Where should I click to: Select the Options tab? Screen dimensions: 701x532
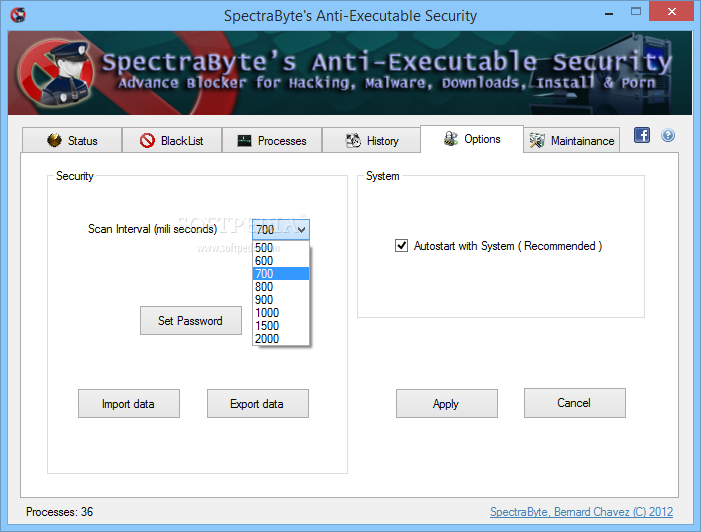point(472,139)
